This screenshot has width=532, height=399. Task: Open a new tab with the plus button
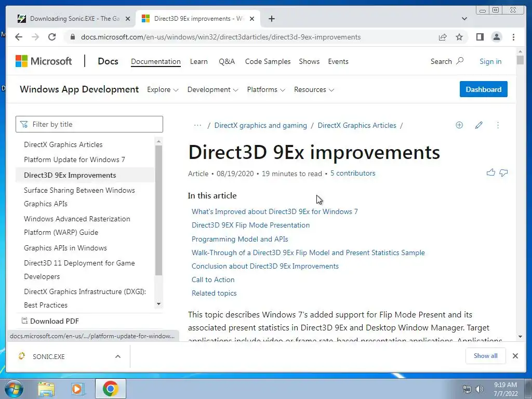(271, 19)
